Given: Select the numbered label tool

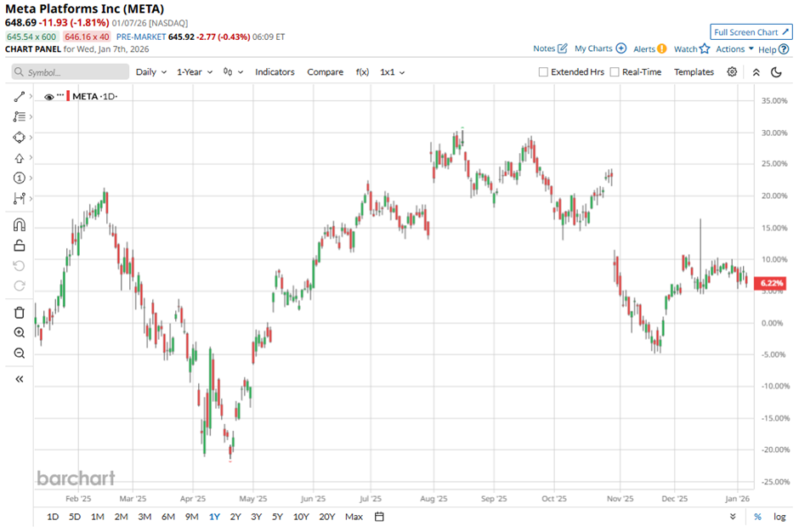Looking at the screenshot, I should click(19, 178).
